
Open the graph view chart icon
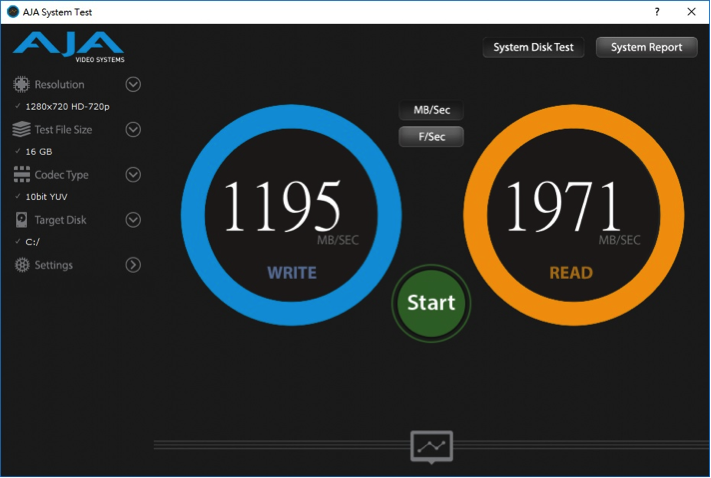[431, 447]
